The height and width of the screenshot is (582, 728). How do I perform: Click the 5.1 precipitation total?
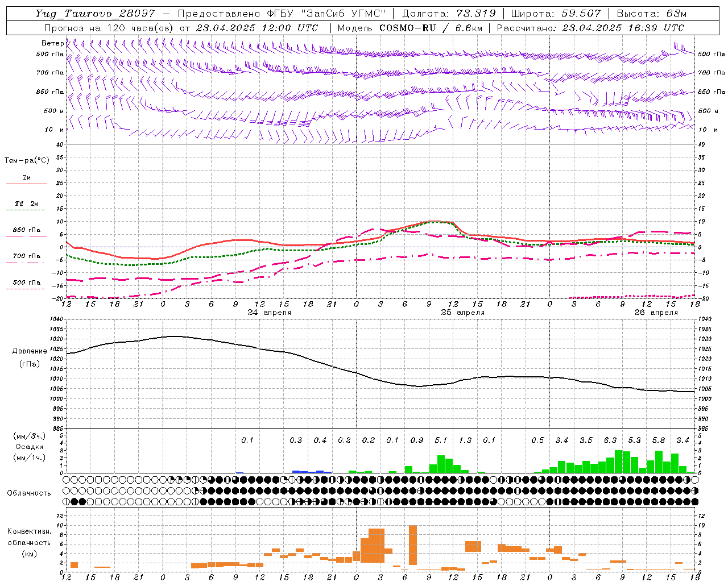click(441, 440)
